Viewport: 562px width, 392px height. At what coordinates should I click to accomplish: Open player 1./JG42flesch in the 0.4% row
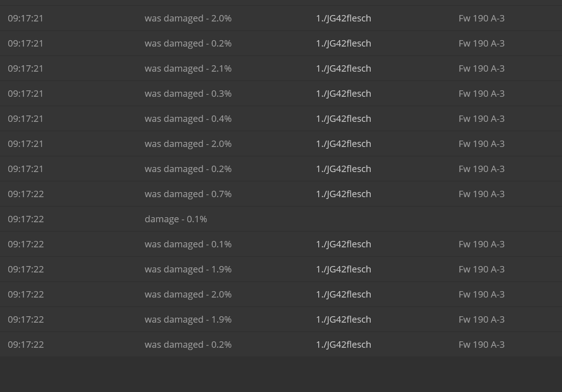(343, 119)
